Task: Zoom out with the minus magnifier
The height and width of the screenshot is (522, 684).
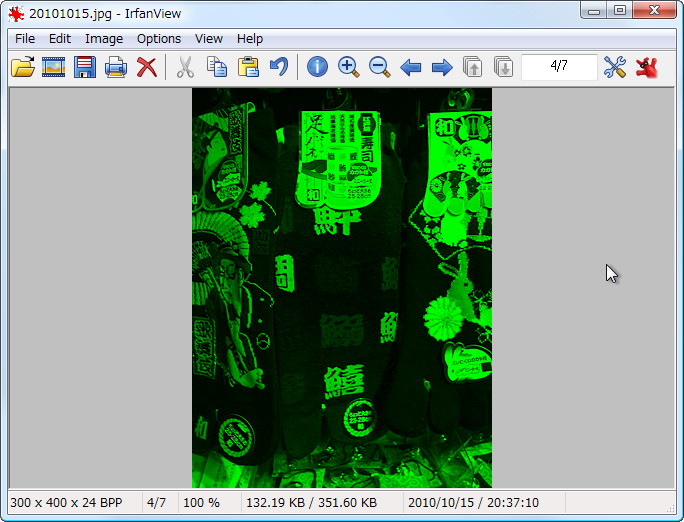Action: tap(380, 67)
